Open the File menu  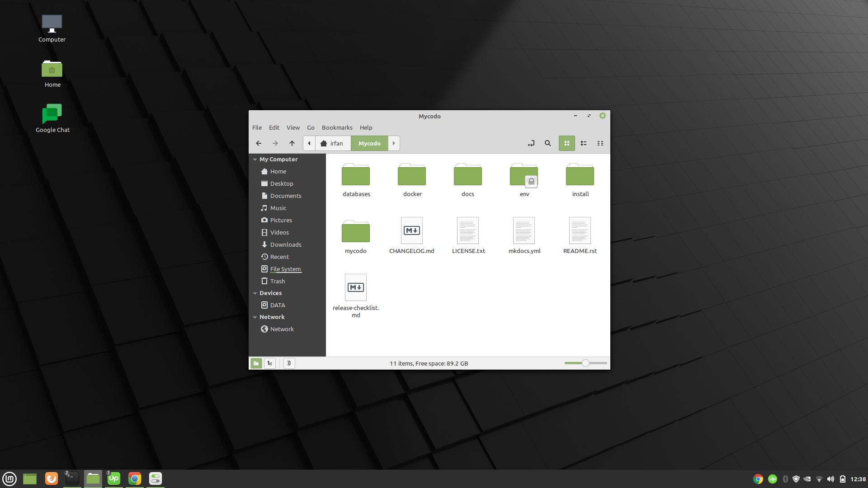tap(257, 128)
